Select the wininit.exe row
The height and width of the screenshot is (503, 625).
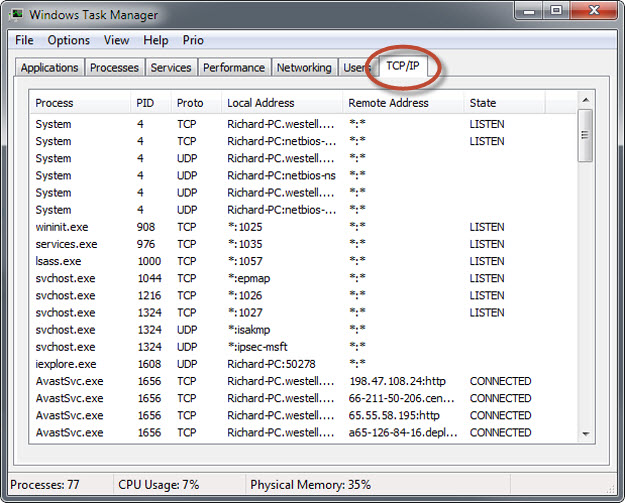[x=303, y=227]
